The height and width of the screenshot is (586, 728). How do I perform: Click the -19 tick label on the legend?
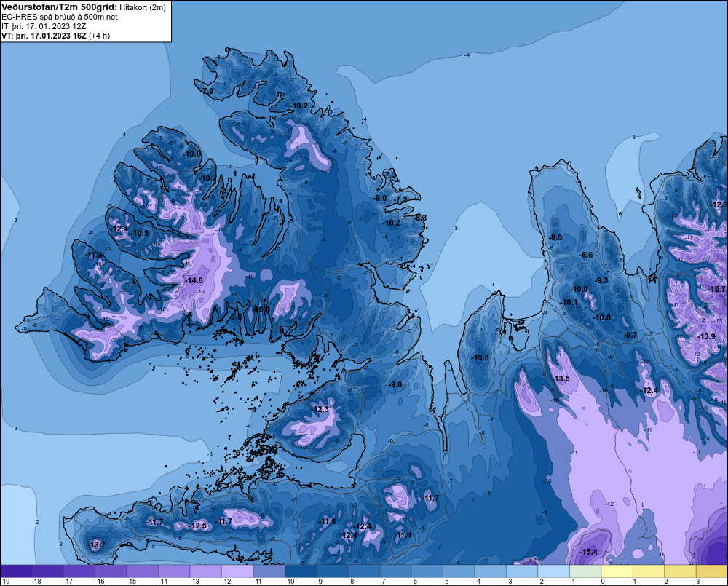[x=5, y=582]
